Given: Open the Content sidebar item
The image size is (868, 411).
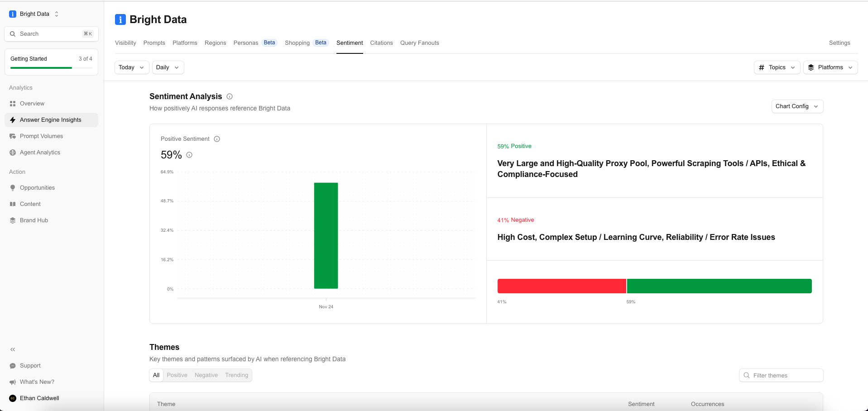Looking at the screenshot, I should pos(51,204).
